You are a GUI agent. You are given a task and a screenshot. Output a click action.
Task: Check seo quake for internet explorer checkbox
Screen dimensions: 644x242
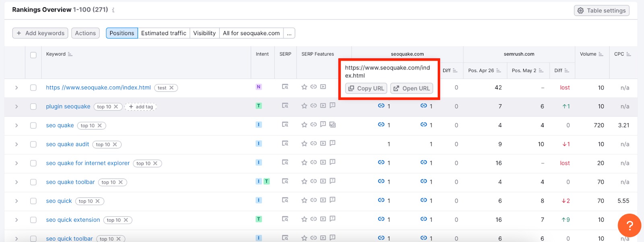click(33, 163)
